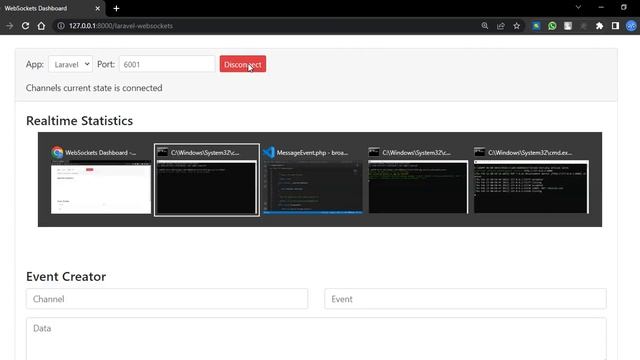Click the address bar URL
The height and width of the screenshot is (360, 640).
(x=121, y=26)
